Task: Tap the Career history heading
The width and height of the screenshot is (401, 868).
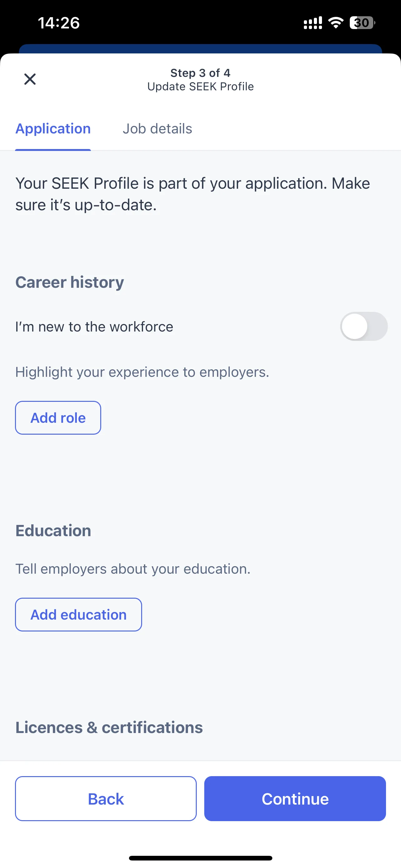Action: (x=70, y=282)
